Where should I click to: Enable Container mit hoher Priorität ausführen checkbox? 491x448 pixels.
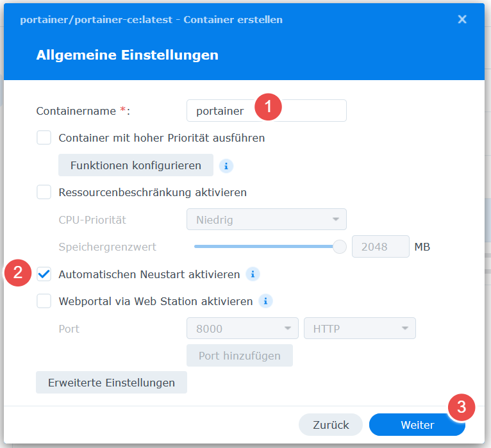tap(44, 138)
